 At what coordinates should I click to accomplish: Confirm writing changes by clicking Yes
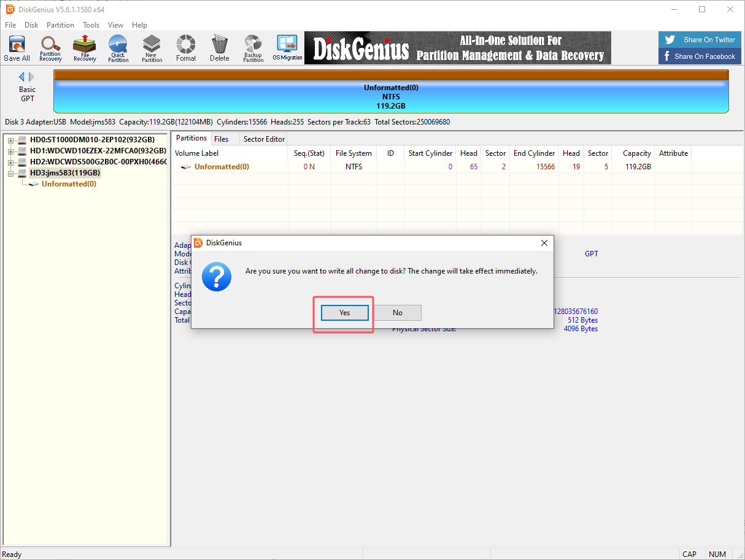coord(344,313)
